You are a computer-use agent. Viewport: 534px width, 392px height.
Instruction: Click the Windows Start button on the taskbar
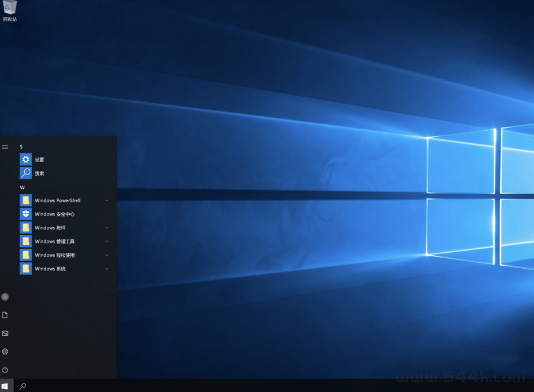point(5,386)
